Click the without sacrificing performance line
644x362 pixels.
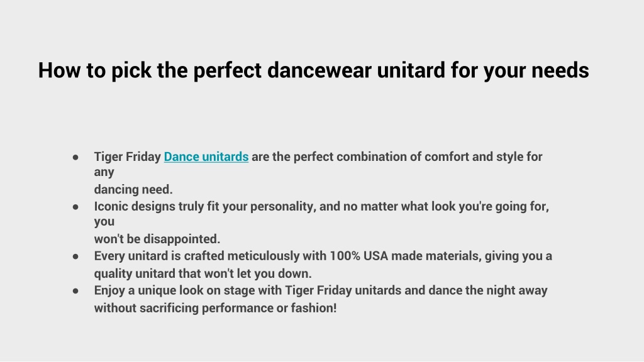click(215, 308)
